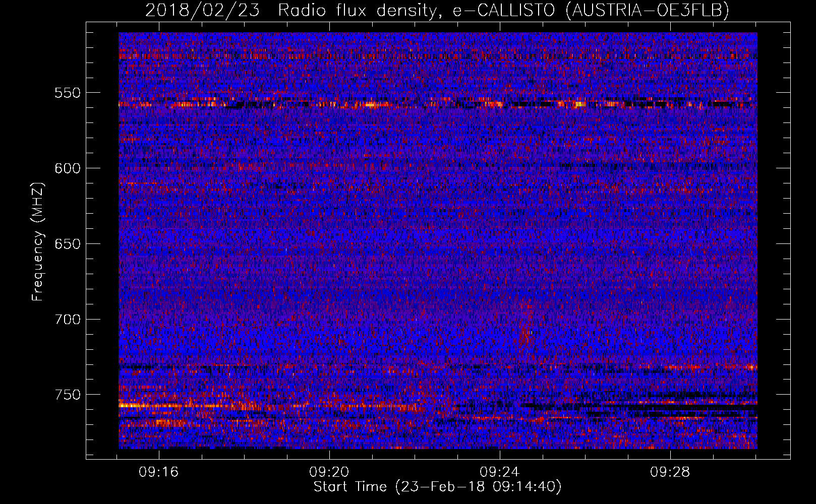Image resolution: width=816 pixels, height=504 pixels.
Task: Click the 09:24 time tick label
Action: tap(500, 472)
